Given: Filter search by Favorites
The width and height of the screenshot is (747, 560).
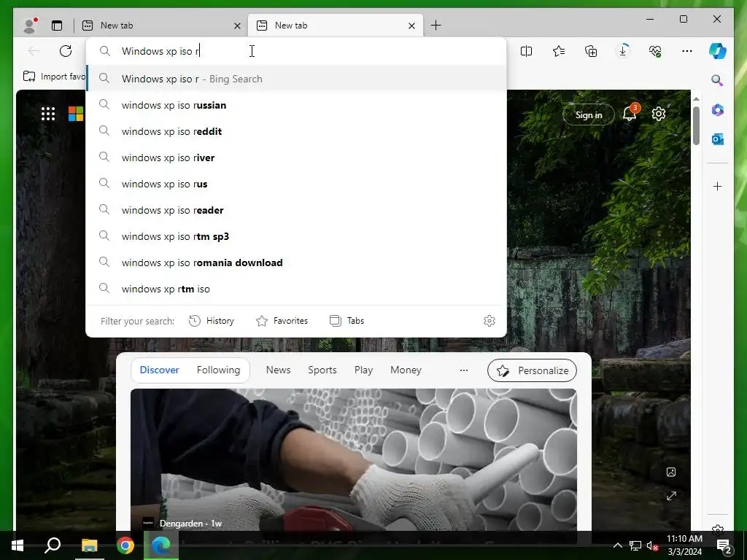Looking at the screenshot, I should point(282,321).
